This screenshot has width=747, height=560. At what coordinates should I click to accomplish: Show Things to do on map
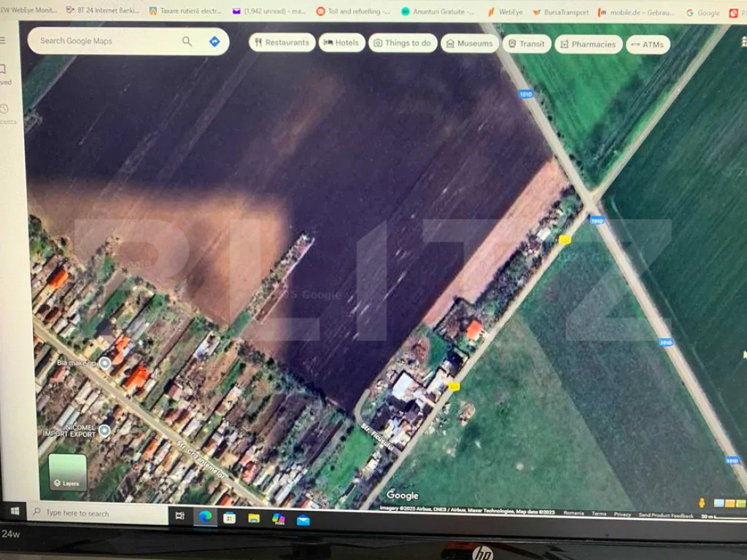[403, 44]
